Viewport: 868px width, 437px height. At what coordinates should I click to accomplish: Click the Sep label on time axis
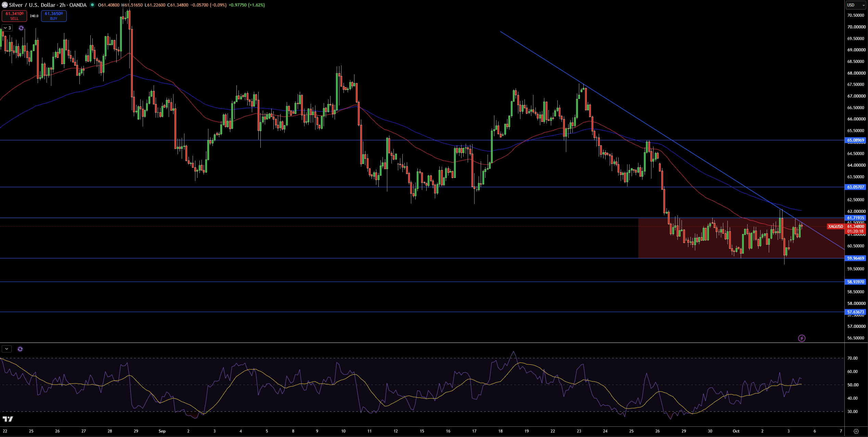162,431
